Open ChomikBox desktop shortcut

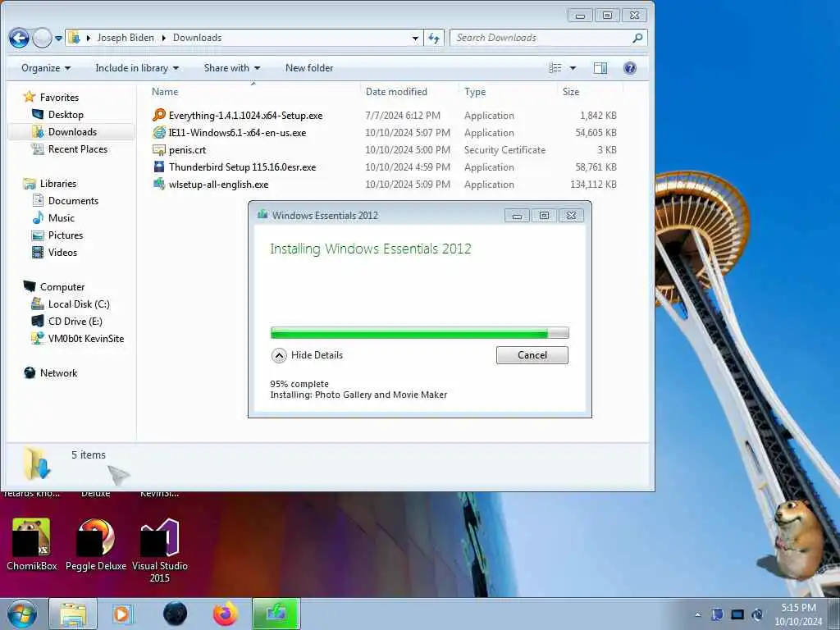pos(32,546)
